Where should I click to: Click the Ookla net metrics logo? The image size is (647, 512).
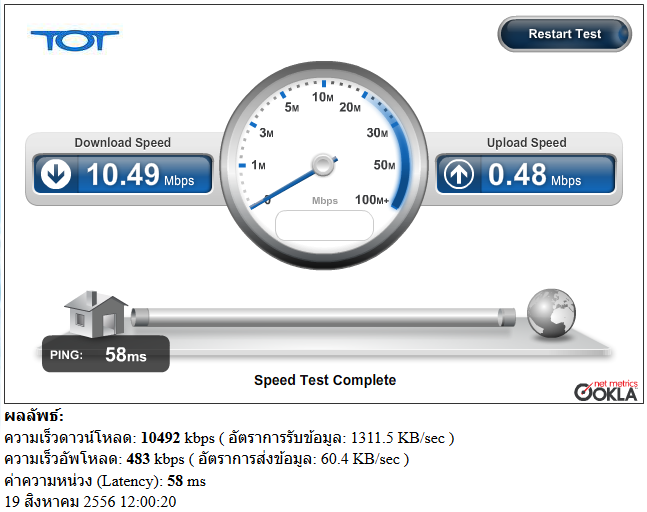point(606,391)
